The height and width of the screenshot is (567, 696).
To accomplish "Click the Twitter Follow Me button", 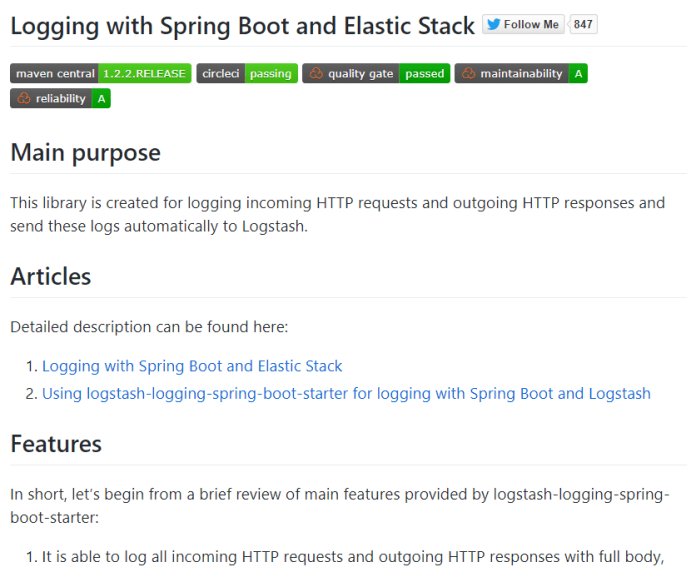I will point(523,24).
